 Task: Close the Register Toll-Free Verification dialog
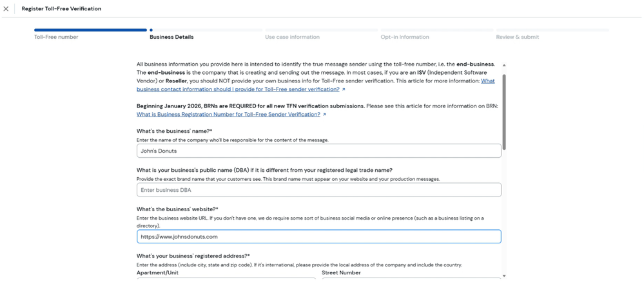point(6,8)
